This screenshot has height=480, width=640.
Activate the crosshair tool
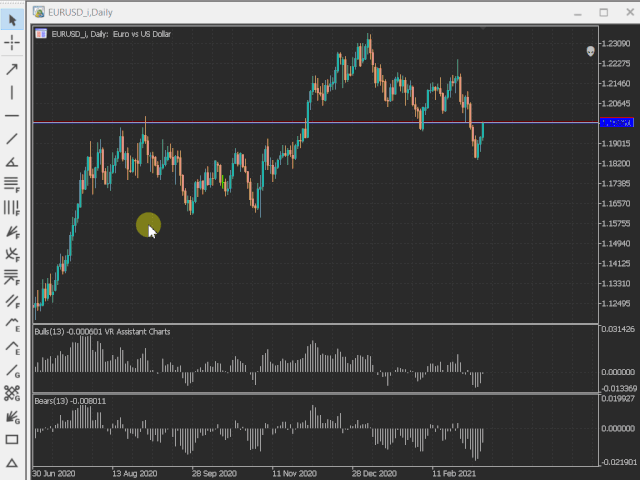coord(12,42)
